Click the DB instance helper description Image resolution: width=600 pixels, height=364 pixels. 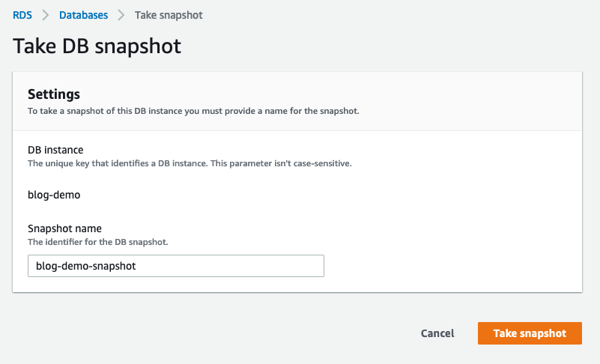pyautogui.click(x=190, y=163)
